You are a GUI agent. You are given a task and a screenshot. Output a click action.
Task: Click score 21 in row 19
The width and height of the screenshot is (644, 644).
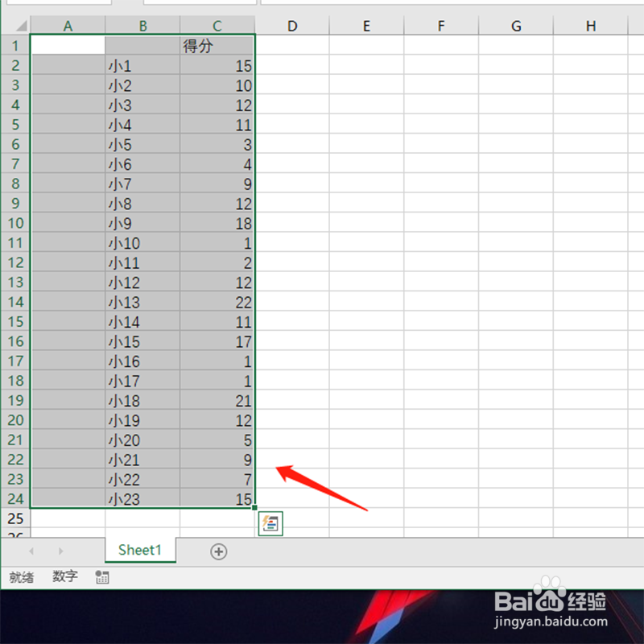(217, 400)
